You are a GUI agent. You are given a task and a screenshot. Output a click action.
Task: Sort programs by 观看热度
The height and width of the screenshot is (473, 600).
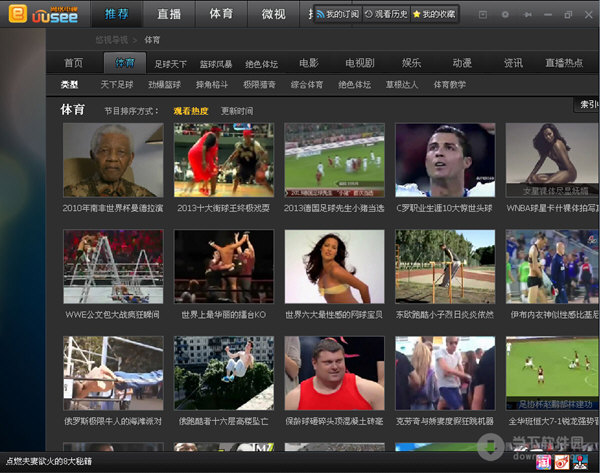(x=191, y=110)
